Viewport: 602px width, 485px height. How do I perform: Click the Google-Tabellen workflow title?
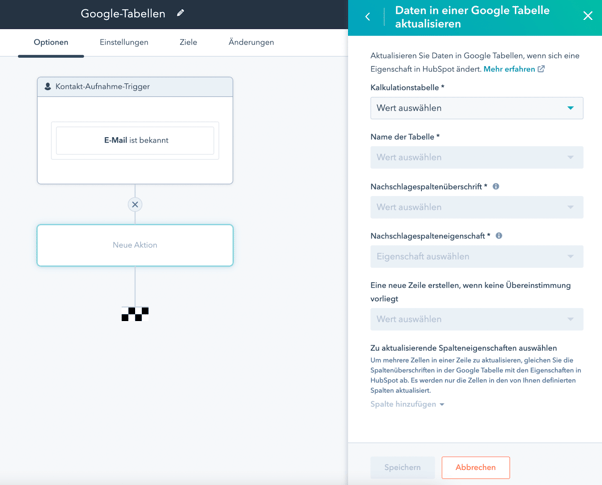point(123,14)
